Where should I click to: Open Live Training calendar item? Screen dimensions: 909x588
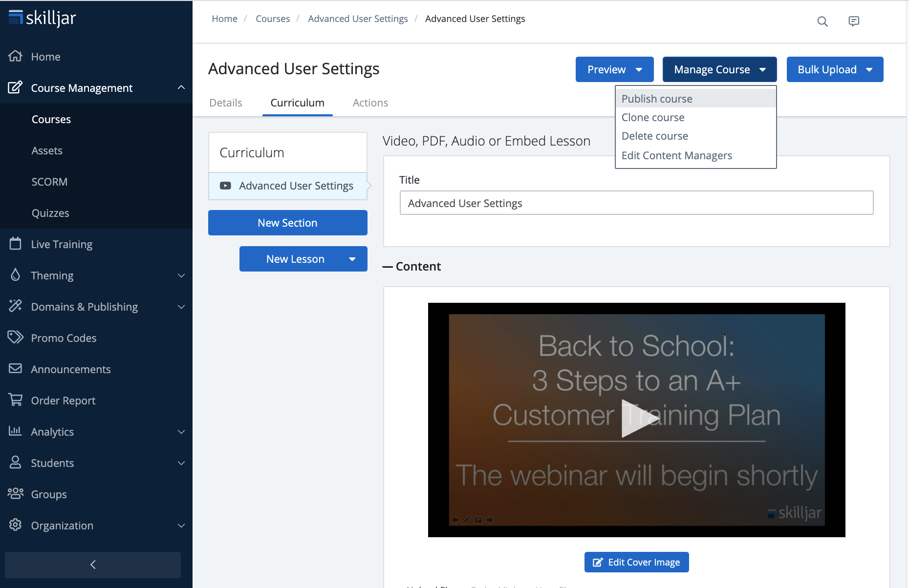click(x=62, y=244)
